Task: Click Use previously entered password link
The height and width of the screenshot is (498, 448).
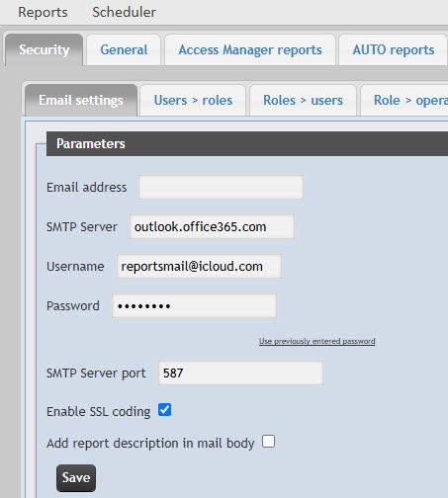Action: [317, 341]
